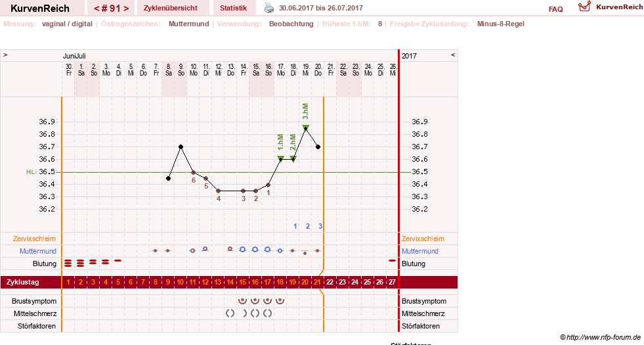
Task: Click Muttermund symbol on cycle day 14
Action: coord(230,249)
